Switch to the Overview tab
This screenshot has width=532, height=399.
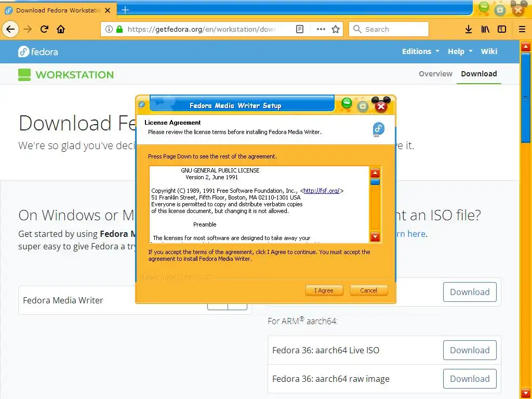point(435,74)
